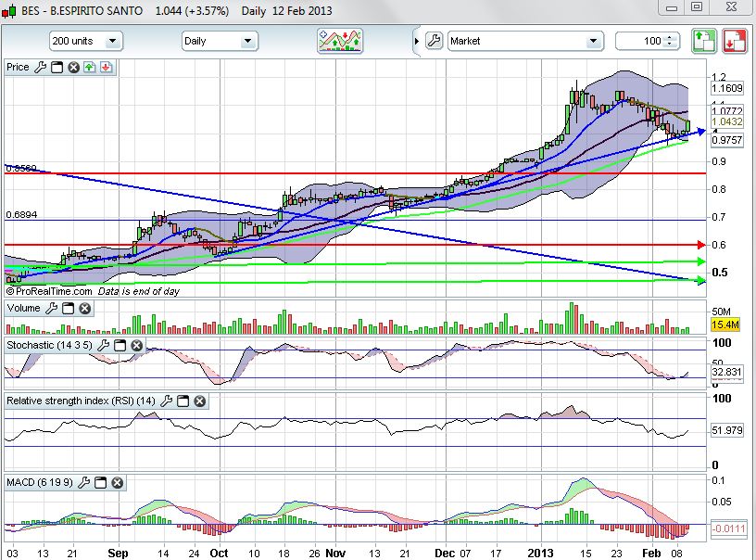This screenshot has height=560, width=756.
Task: Expand the trading toolbar arrow
Action: [x=417, y=41]
